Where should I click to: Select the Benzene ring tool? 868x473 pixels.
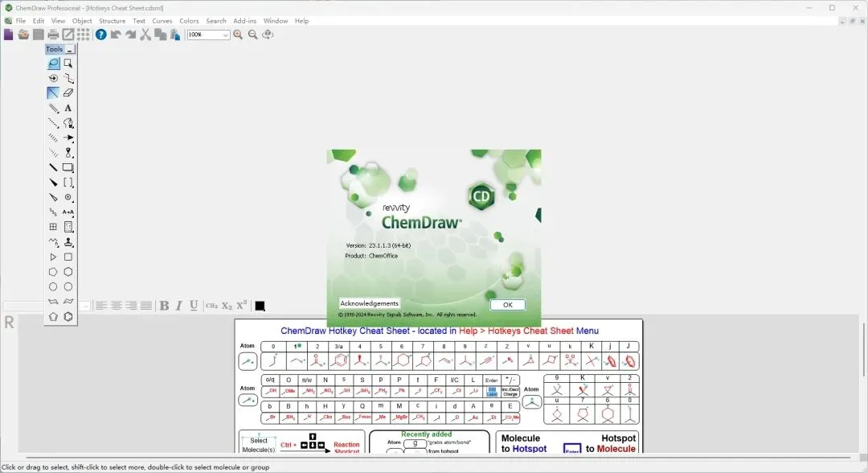(68, 317)
